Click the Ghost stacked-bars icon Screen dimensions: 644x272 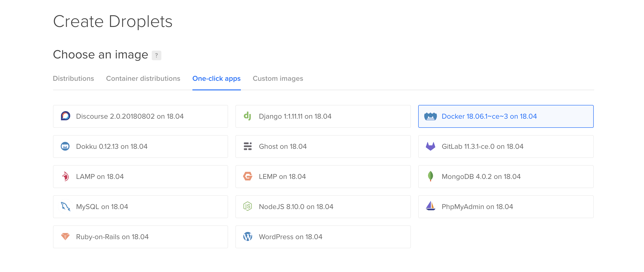[x=247, y=146]
